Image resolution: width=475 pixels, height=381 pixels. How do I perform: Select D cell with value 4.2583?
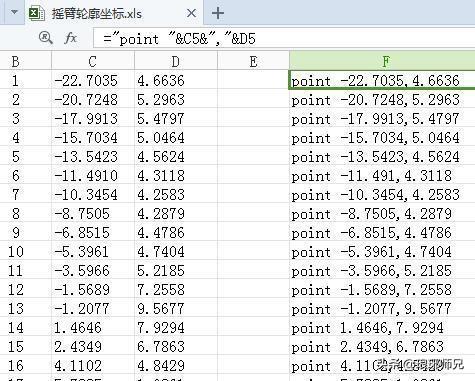click(x=176, y=194)
